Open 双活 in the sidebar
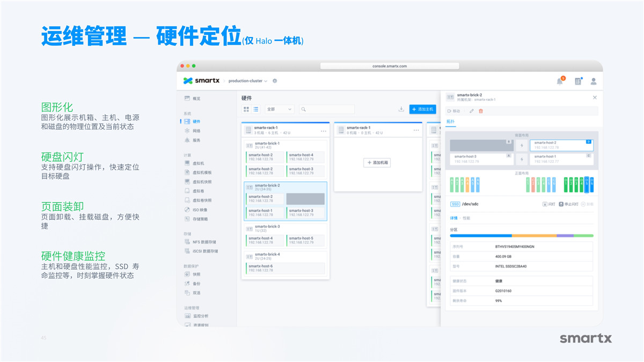Screen dimensions: 644x362 (193, 293)
